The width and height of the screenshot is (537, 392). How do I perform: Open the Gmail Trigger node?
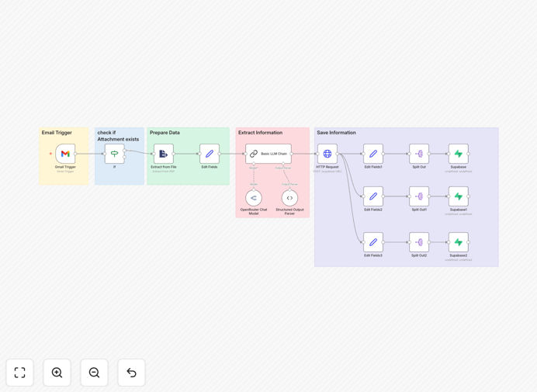pyautogui.click(x=65, y=154)
